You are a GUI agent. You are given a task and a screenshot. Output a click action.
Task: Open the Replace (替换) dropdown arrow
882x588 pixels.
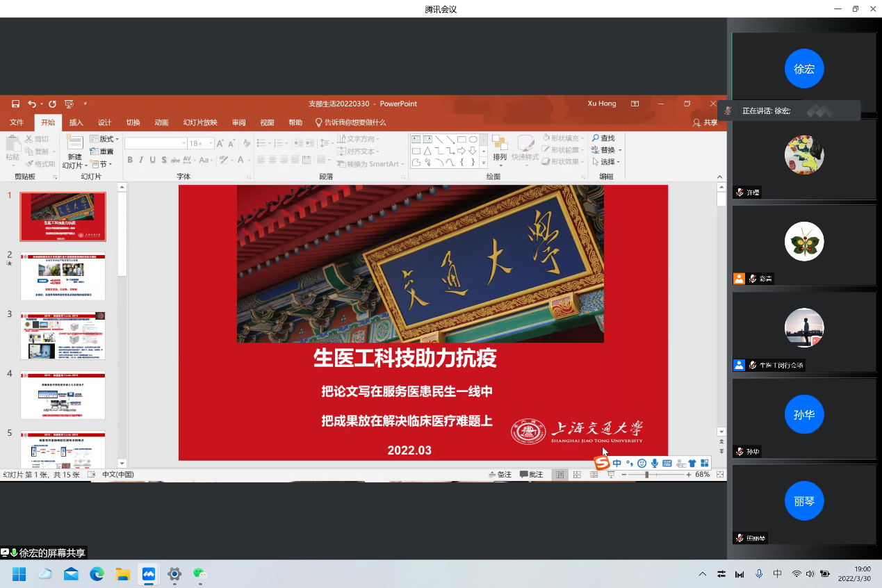(620, 150)
